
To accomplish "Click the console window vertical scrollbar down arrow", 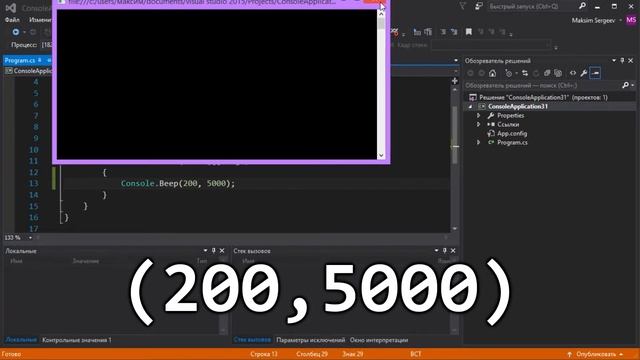I will pyautogui.click(x=381, y=155).
